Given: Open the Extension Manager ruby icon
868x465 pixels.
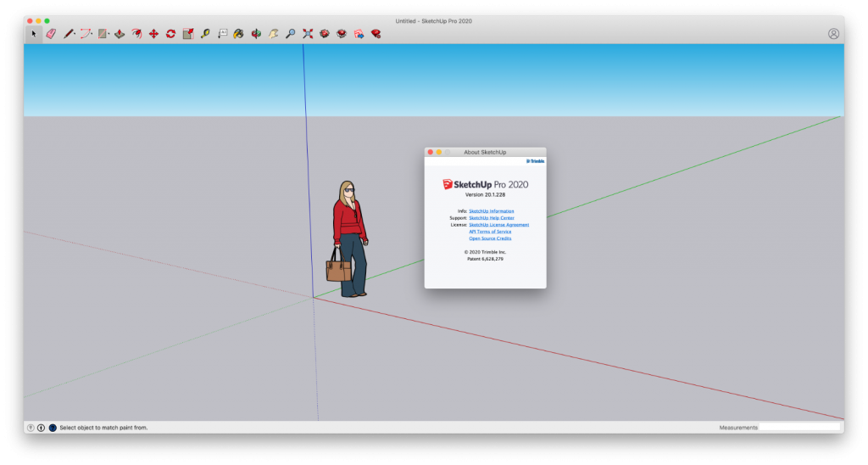Looking at the screenshot, I should pos(376,34).
